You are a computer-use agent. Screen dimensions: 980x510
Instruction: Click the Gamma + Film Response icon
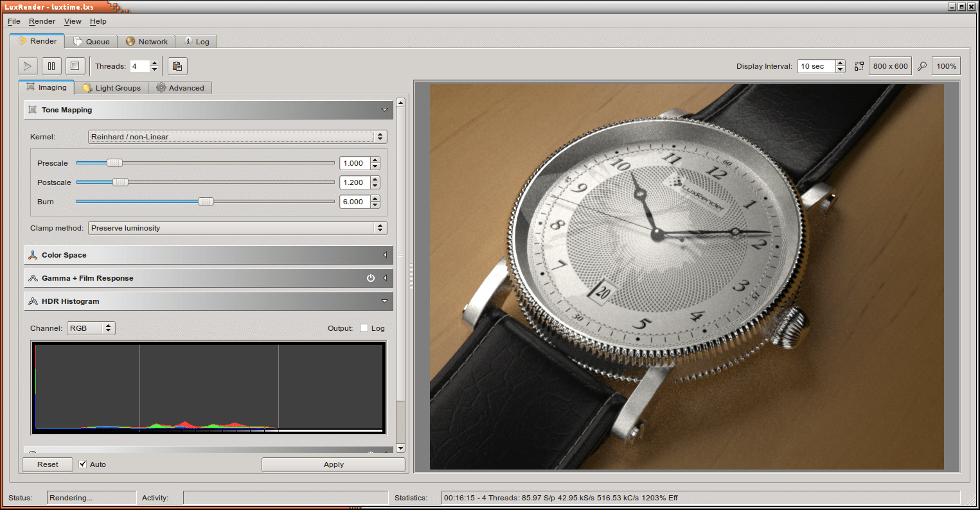coord(32,278)
